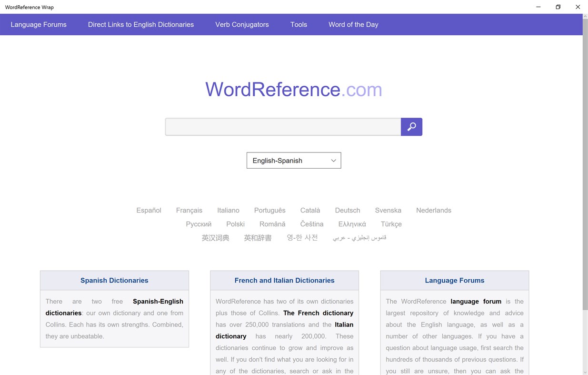Open the Deutsch dictionary
This screenshot has width=588, height=375.
(x=347, y=210)
